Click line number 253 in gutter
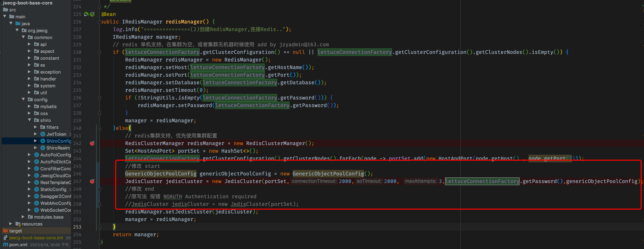Image resolution: width=644 pixels, height=249 pixels. [77, 227]
